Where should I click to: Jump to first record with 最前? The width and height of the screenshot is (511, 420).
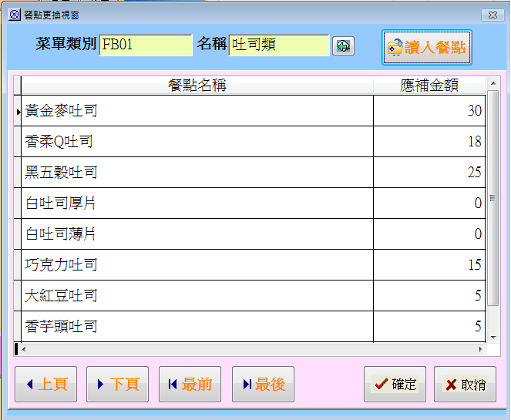click(190, 384)
